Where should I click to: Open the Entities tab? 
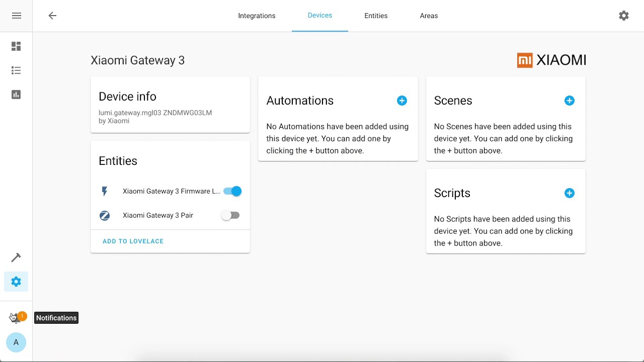click(376, 16)
